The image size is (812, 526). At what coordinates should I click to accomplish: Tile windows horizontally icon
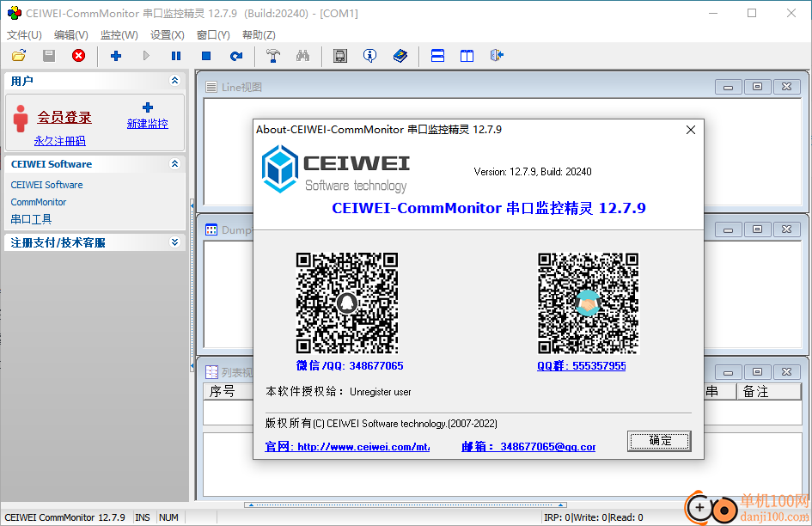(437, 56)
